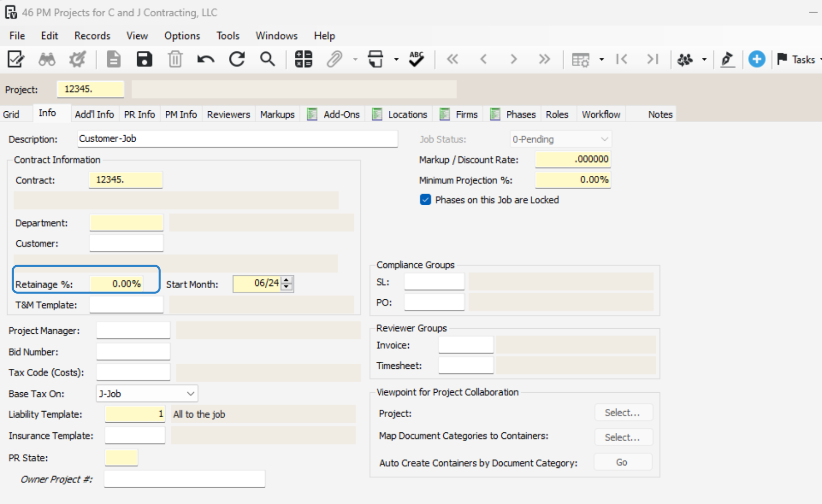Click the pen signature toolbar icon
Screen dimensions: 822x504
click(x=727, y=59)
